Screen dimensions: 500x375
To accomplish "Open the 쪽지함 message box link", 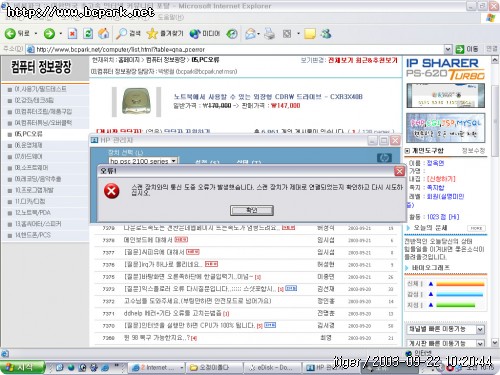I will 435,187.
